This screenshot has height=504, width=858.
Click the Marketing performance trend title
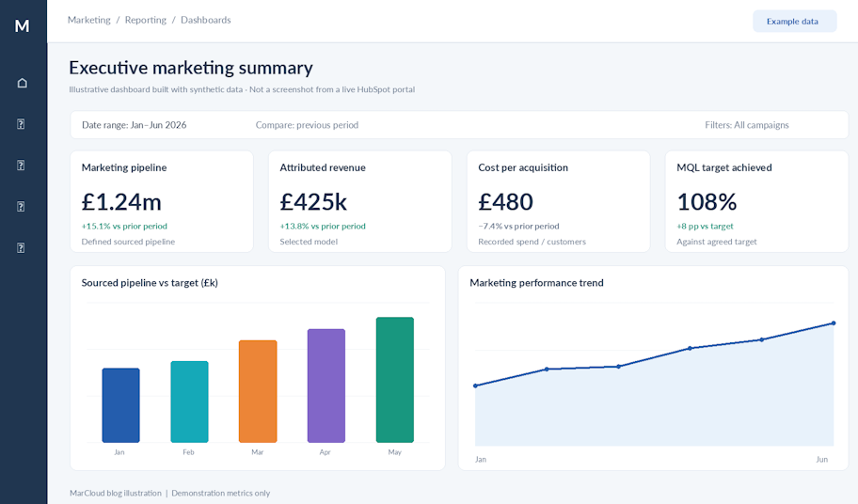coord(536,283)
